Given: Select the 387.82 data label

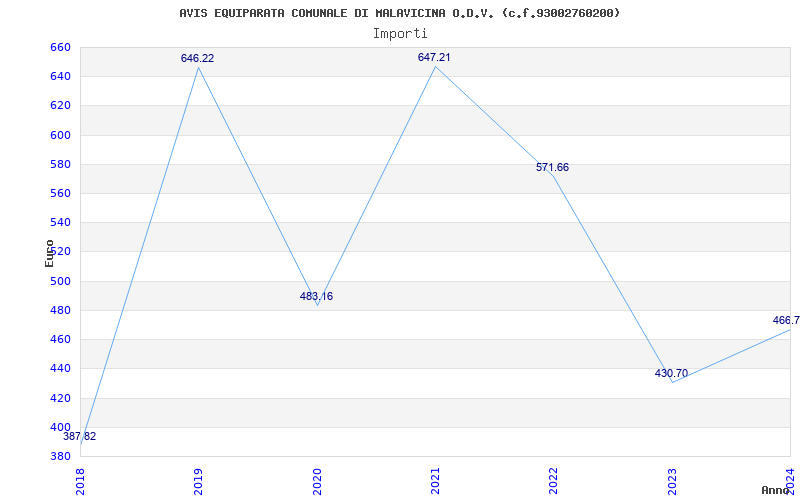Looking at the screenshot, I should pyautogui.click(x=80, y=437).
